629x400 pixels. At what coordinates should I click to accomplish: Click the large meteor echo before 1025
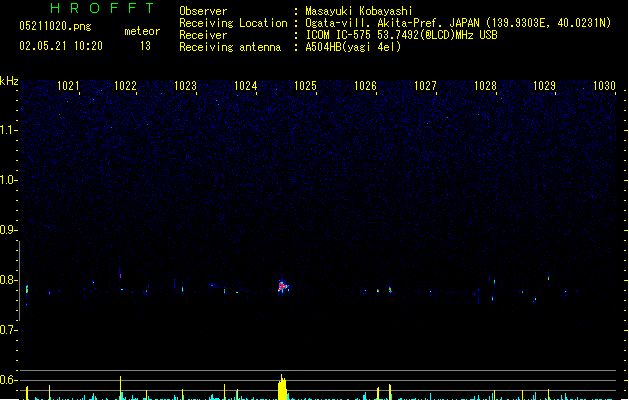tap(283, 286)
